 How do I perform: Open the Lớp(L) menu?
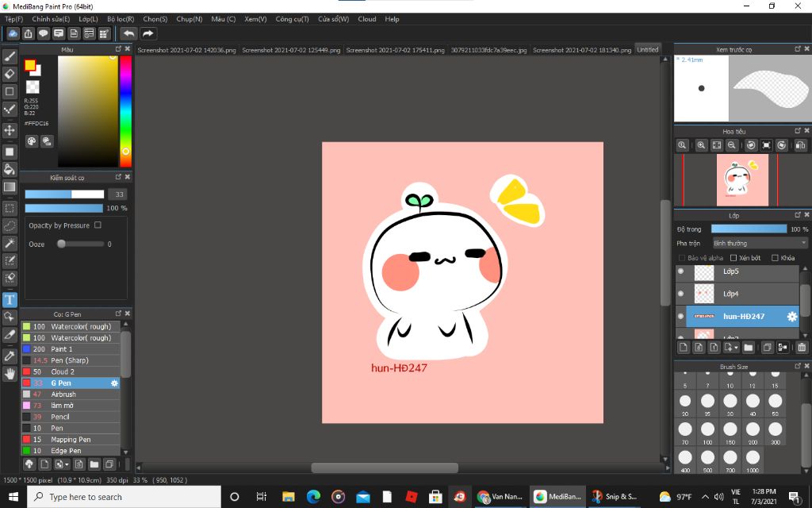(88, 19)
